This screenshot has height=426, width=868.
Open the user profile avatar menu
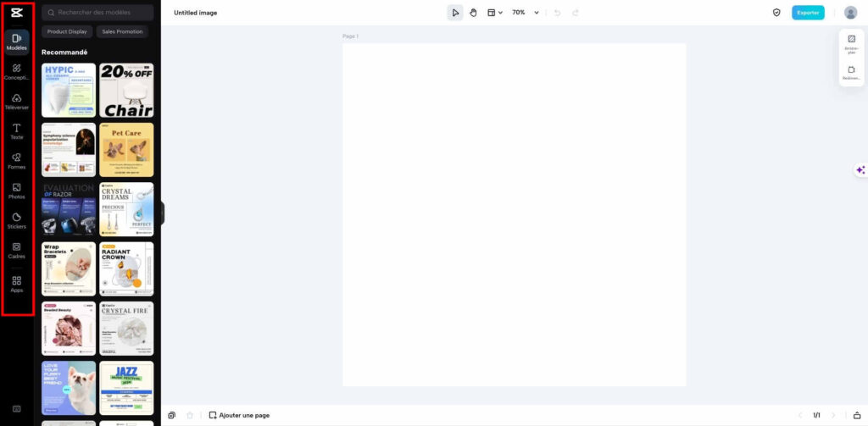click(850, 13)
